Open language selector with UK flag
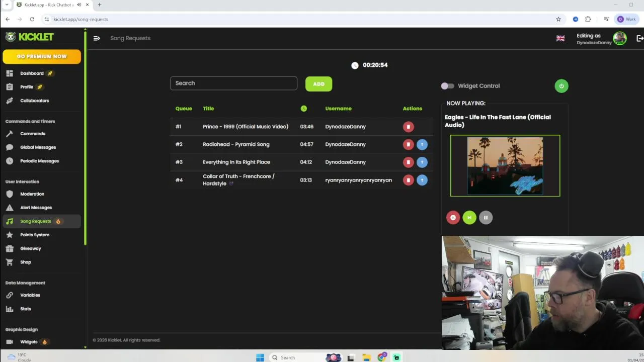 pyautogui.click(x=560, y=39)
